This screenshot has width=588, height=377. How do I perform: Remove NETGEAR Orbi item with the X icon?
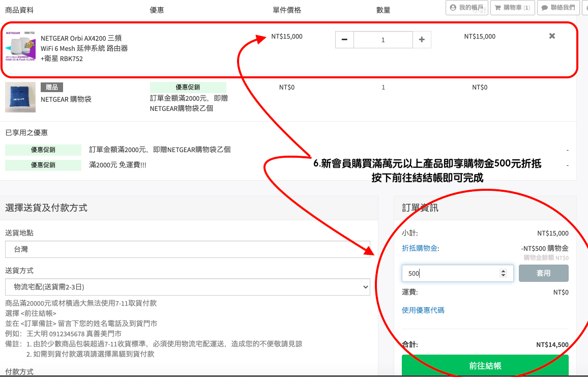[x=552, y=36]
